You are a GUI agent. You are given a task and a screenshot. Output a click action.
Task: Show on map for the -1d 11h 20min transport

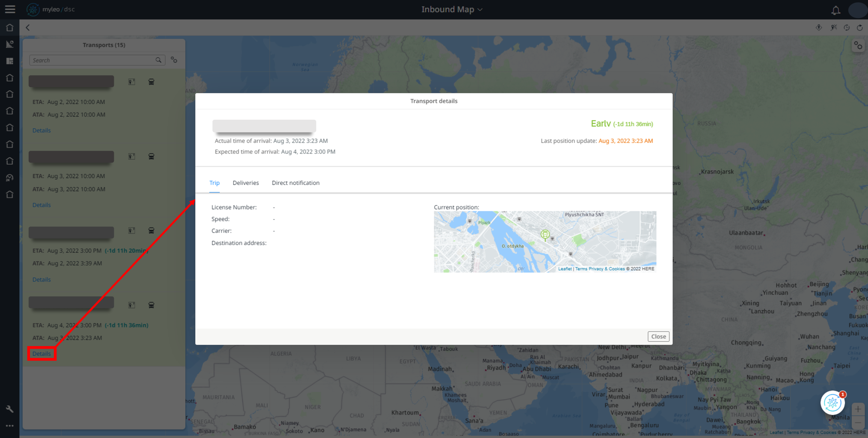pyautogui.click(x=131, y=231)
